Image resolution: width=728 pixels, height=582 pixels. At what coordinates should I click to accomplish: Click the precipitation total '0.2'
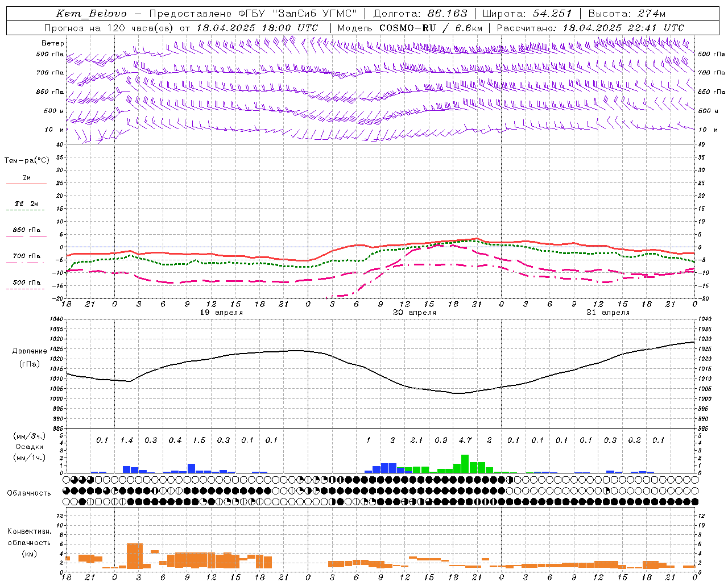[x=634, y=440]
